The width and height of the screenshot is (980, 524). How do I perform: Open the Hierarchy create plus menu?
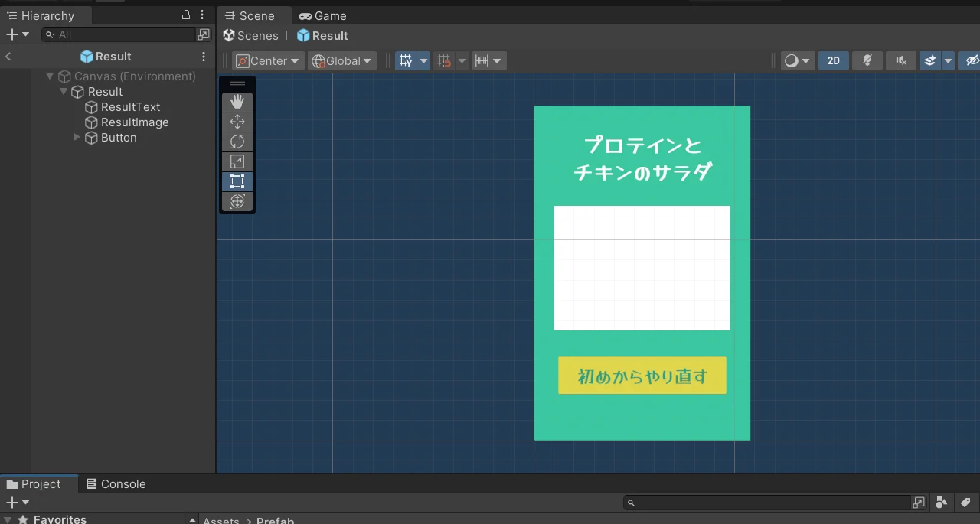17,34
